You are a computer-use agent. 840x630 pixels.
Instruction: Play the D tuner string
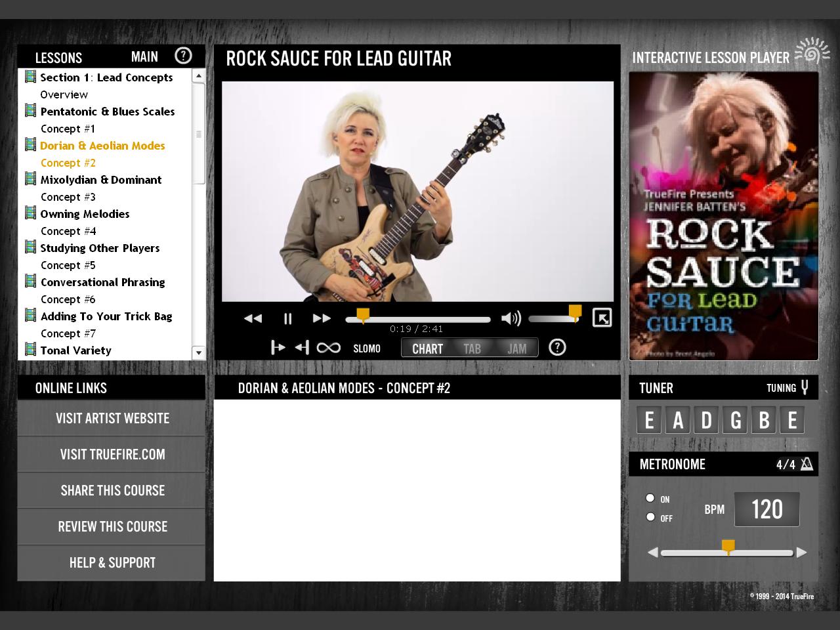click(707, 420)
